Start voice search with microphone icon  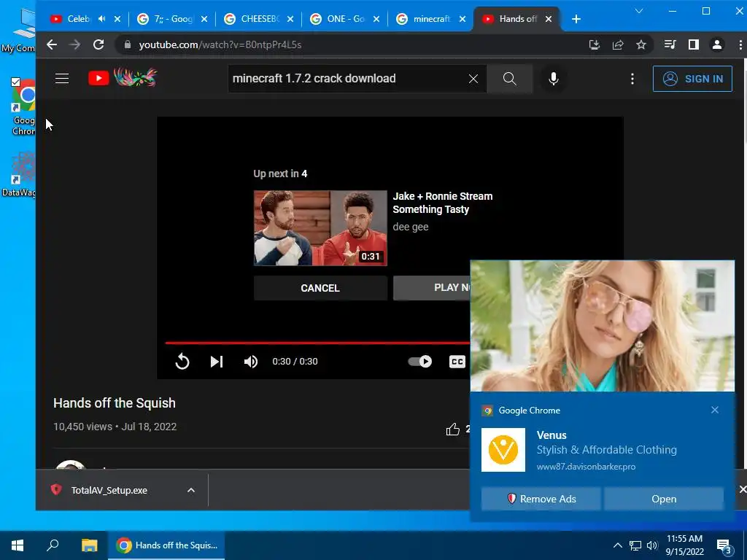(x=553, y=79)
